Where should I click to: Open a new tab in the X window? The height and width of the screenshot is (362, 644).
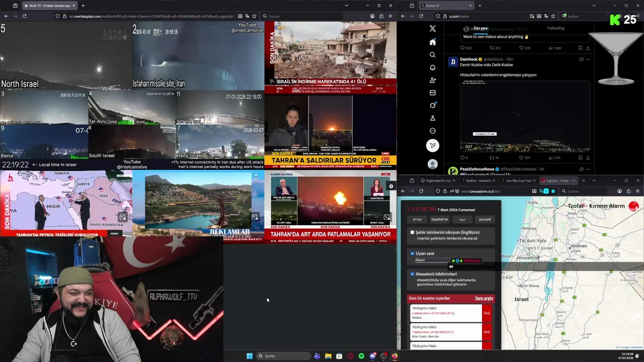(x=479, y=6)
